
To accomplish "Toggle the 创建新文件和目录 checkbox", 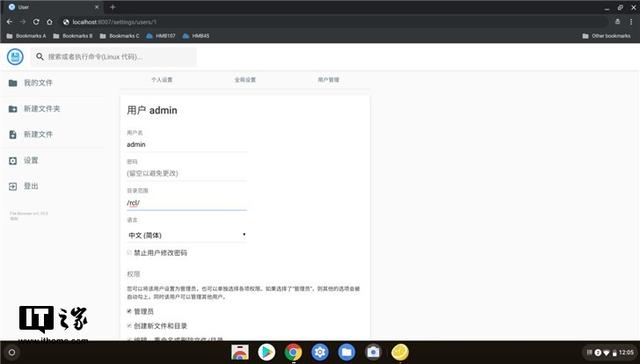I will click(x=129, y=326).
